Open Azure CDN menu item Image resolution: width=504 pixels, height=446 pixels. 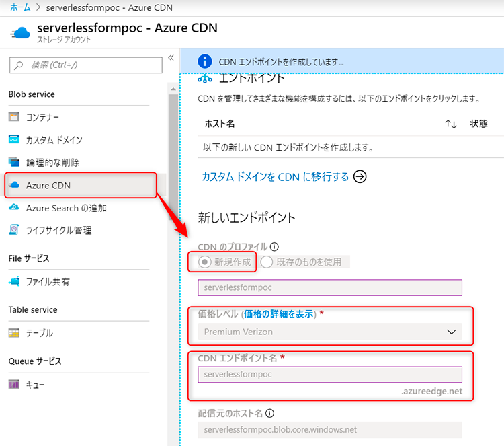tap(48, 185)
